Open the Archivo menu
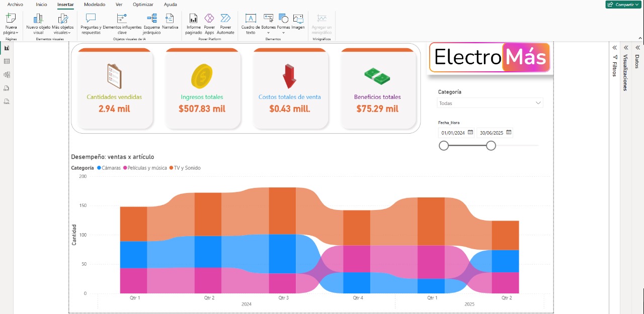This screenshot has height=314, width=644. [x=15, y=5]
